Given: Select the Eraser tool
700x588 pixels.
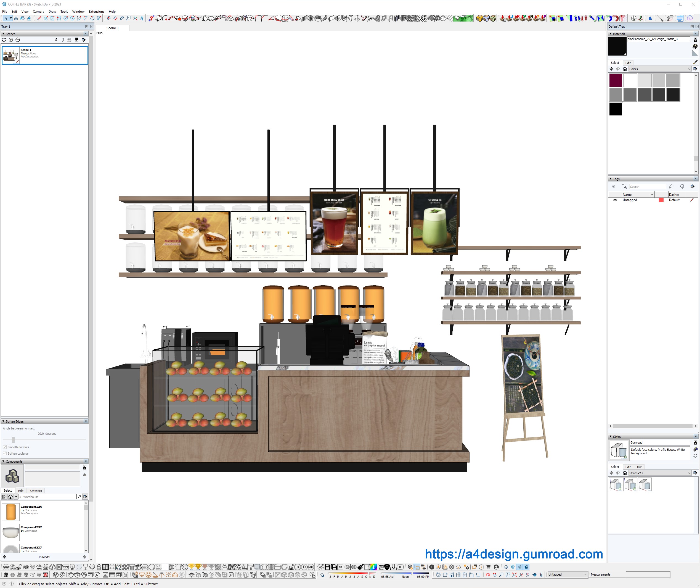Looking at the screenshot, I should point(29,18).
